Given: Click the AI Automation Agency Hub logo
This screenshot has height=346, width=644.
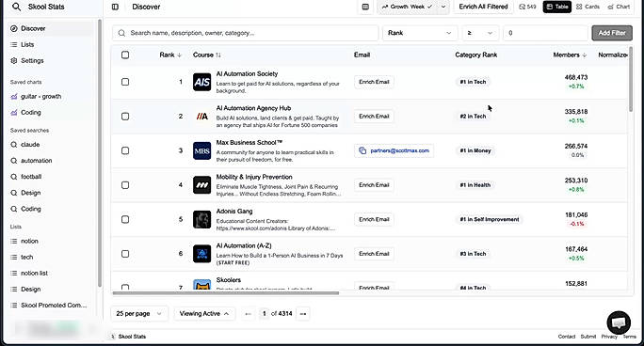Looking at the screenshot, I should click(202, 117).
